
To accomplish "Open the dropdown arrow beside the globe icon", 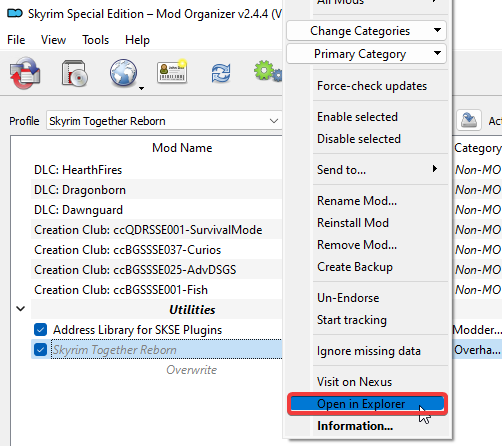I will click(141, 88).
